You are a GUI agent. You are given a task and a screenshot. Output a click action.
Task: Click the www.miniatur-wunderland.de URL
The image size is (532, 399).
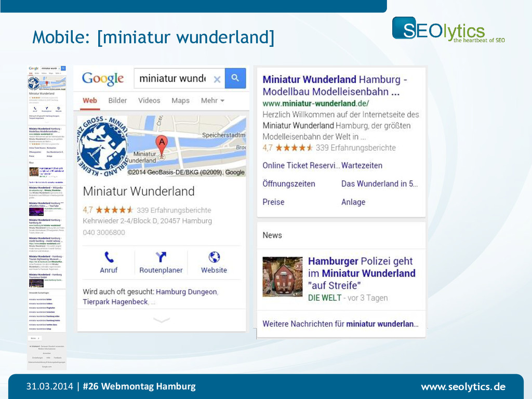tap(315, 103)
